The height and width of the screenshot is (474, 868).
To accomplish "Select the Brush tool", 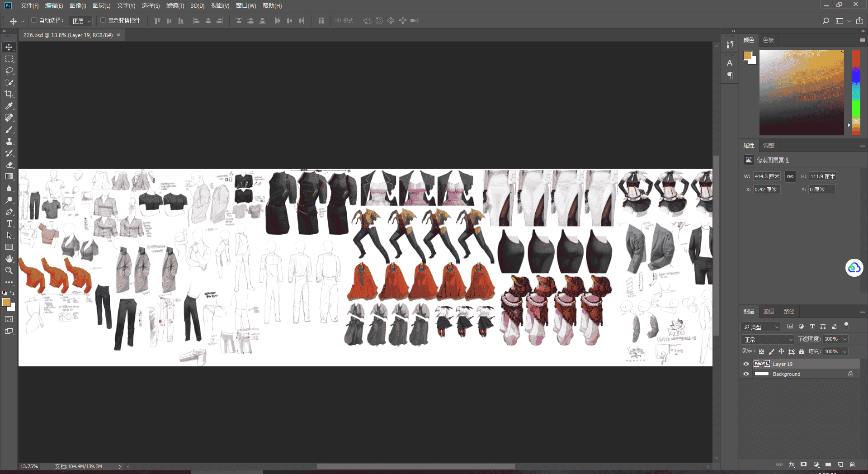I will (9, 129).
